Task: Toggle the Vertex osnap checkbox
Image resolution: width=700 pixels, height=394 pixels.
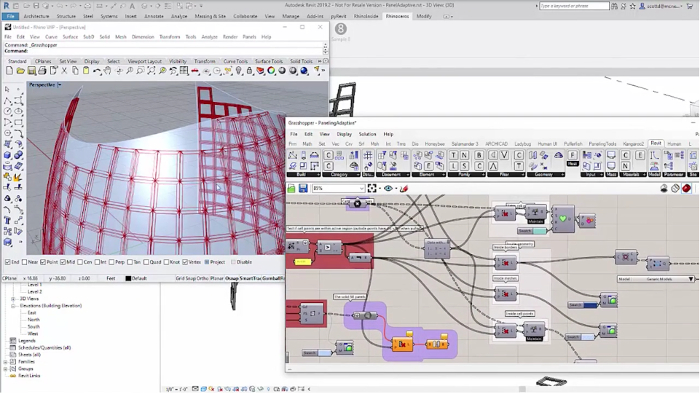Action: (x=185, y=262)
